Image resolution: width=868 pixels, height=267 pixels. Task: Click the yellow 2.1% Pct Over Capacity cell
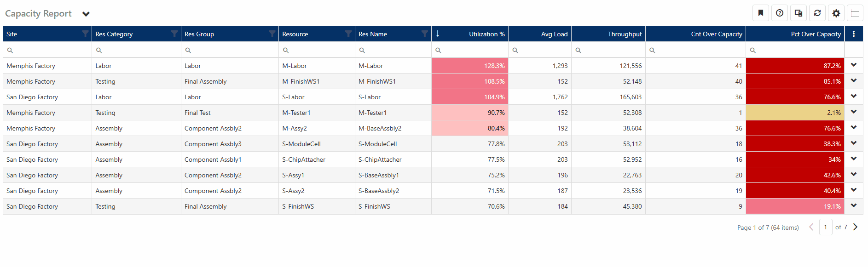point(795,113)
